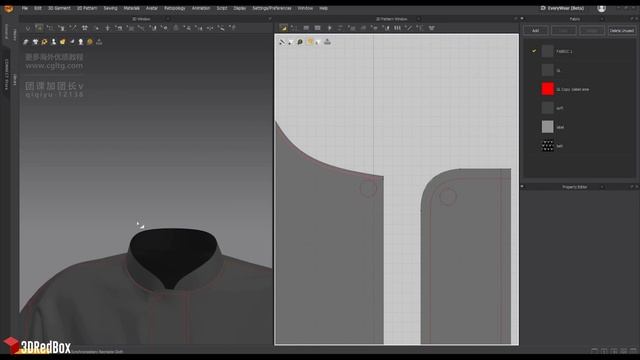Click the yellow circle display icon in 2D window
640x360 pixels.
point(310,42)
